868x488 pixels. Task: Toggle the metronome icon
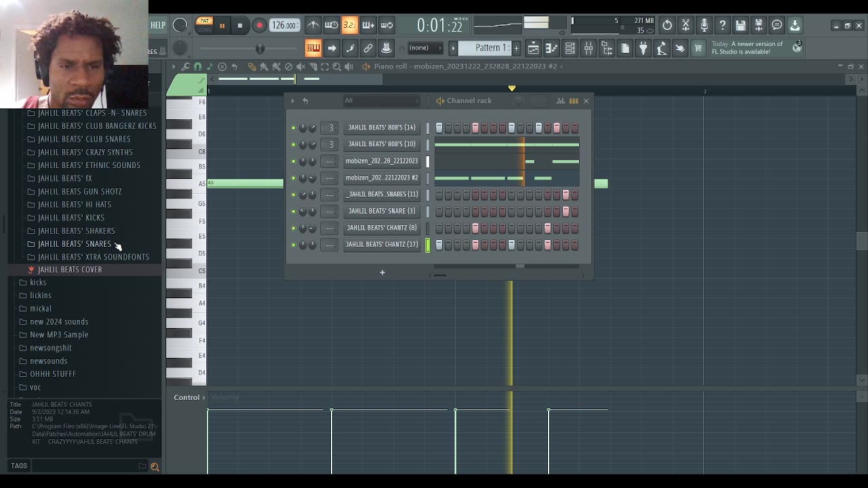pos(313,26)
